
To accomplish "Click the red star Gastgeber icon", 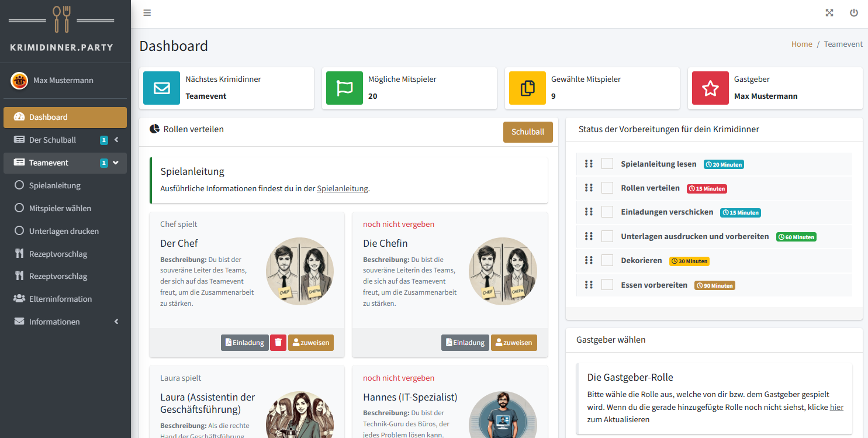I will click(710, 88).
